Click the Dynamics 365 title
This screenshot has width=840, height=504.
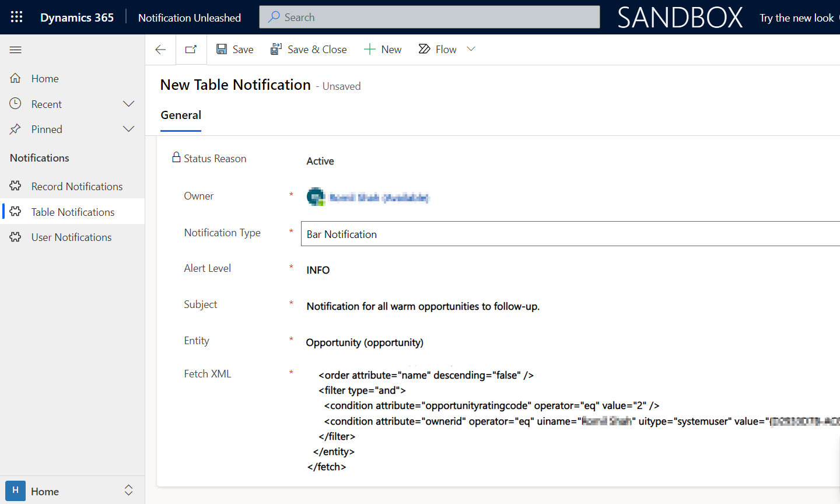[x=77, y=17]
